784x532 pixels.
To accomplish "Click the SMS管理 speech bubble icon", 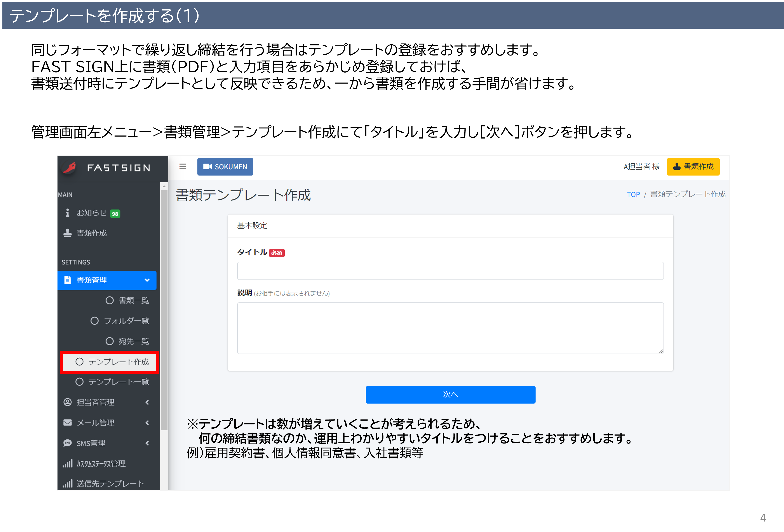I will pos(68,443).
